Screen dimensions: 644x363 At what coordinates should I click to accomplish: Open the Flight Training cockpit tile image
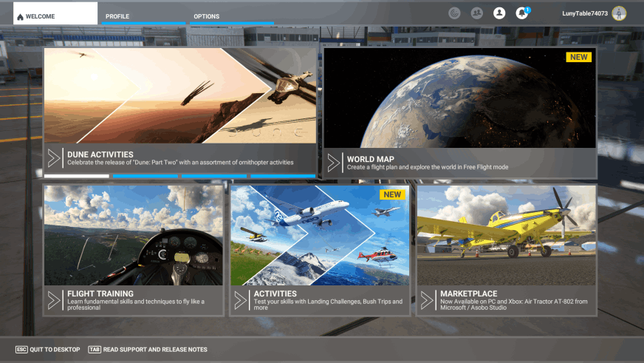[133, 235]
